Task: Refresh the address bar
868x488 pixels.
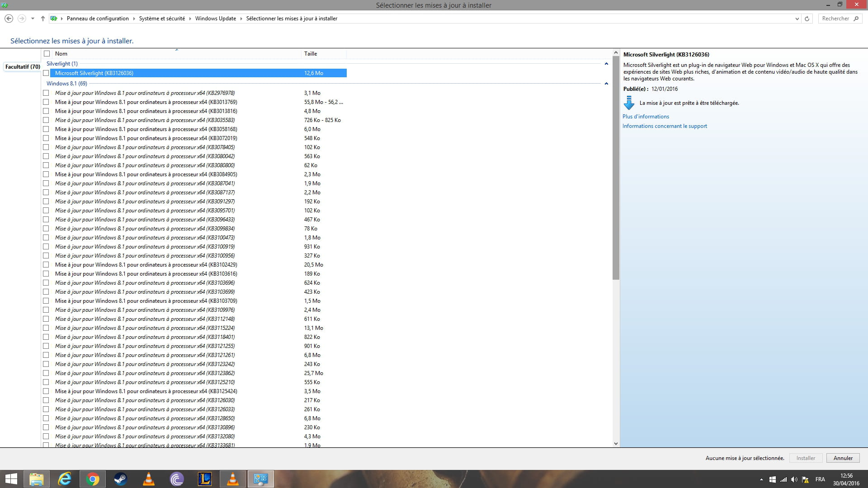Action: (807, 19)
